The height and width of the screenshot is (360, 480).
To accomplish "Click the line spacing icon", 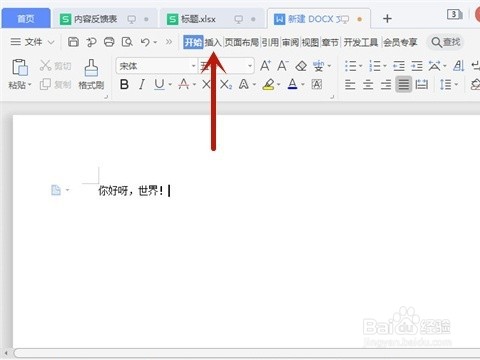I will [x=446, y=84].
